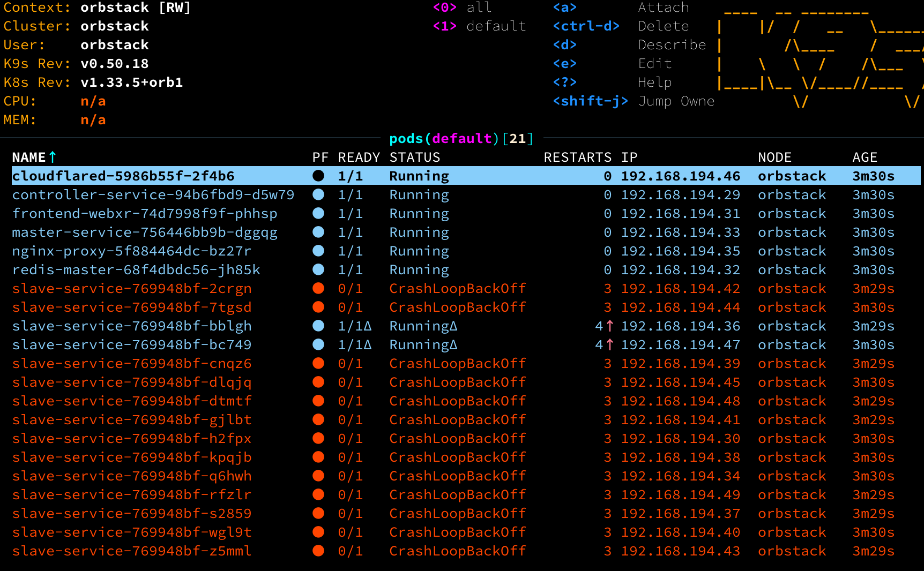Select the slave-service-769948bf-q6hwh pod row
The height and width of the screenshot is (571, 924).
(x=132, y=476)
